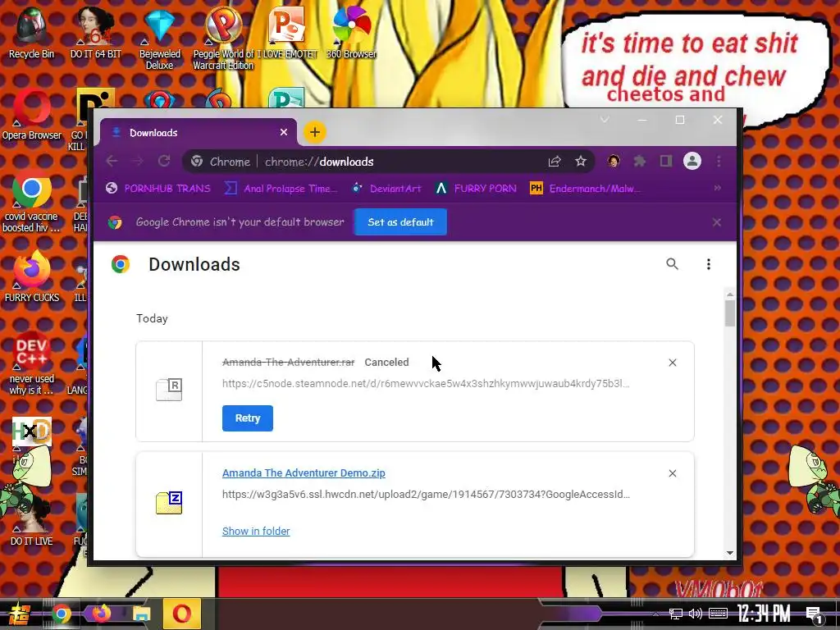The image size is (840, 630).
Task: Open the Endermanch/Malw... bookmark
Action: [x=585, y=188]
